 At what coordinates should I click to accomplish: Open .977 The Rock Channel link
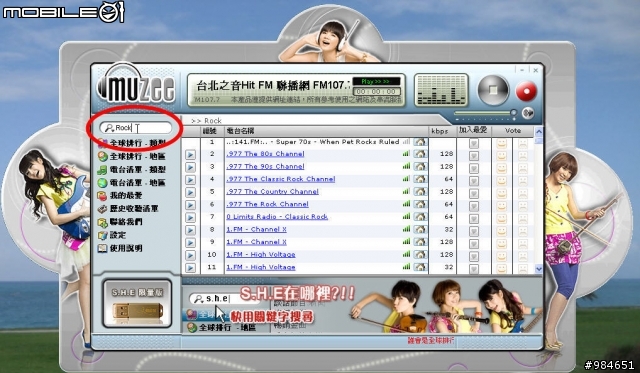(267, 204)
